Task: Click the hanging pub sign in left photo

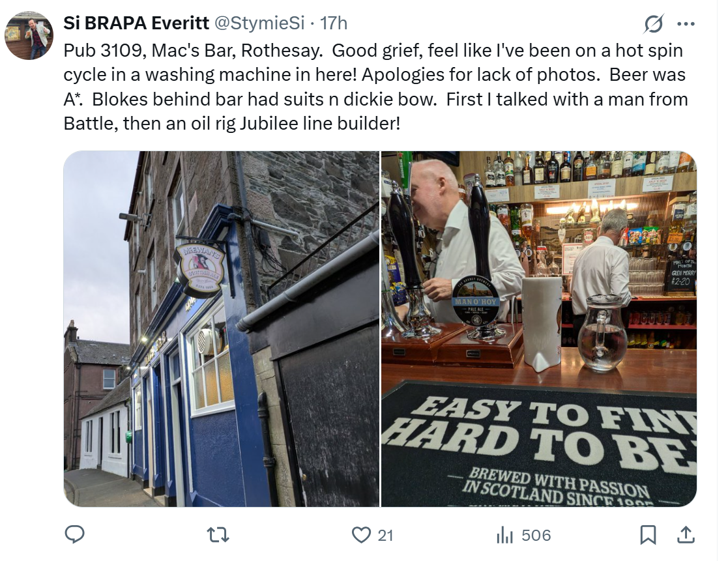Action: pos(200,268)
